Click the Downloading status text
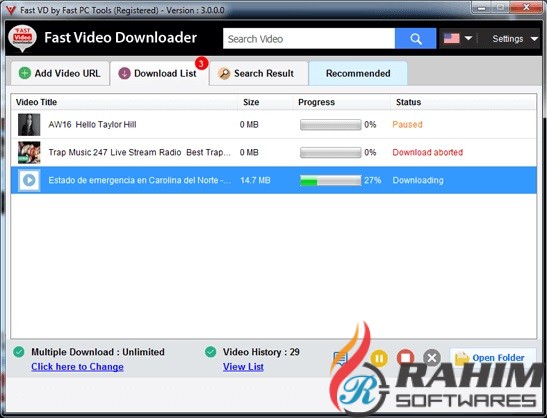 (418, 180)
